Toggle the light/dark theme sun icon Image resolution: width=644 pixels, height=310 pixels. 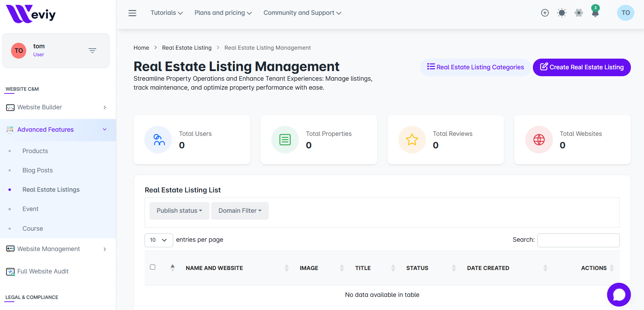[x=562, y=13]
